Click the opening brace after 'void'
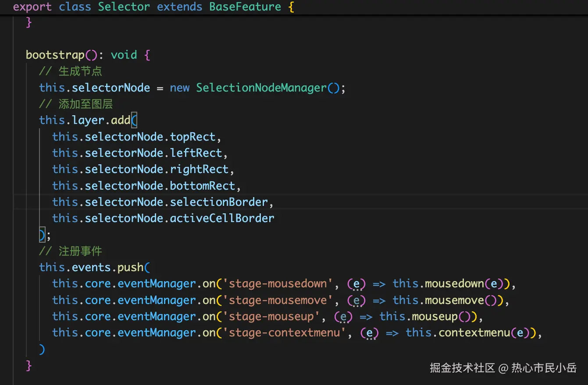 pyautogui.click(x=147, y=55)
